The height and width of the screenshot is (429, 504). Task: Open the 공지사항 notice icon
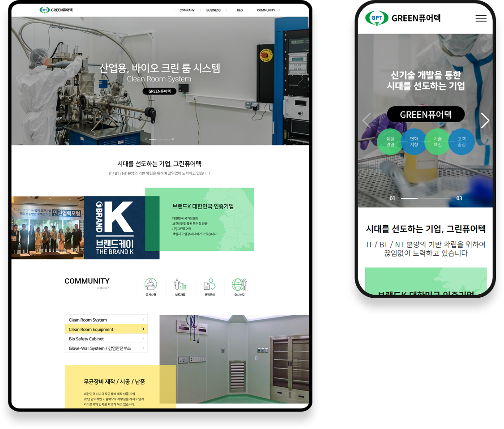[x=151, y=285]
